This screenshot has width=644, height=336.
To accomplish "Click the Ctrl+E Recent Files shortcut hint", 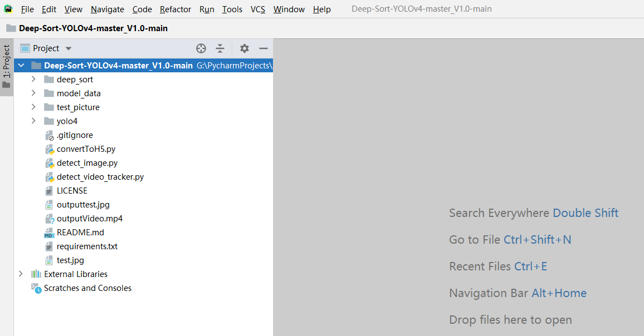I will [531, 266].
